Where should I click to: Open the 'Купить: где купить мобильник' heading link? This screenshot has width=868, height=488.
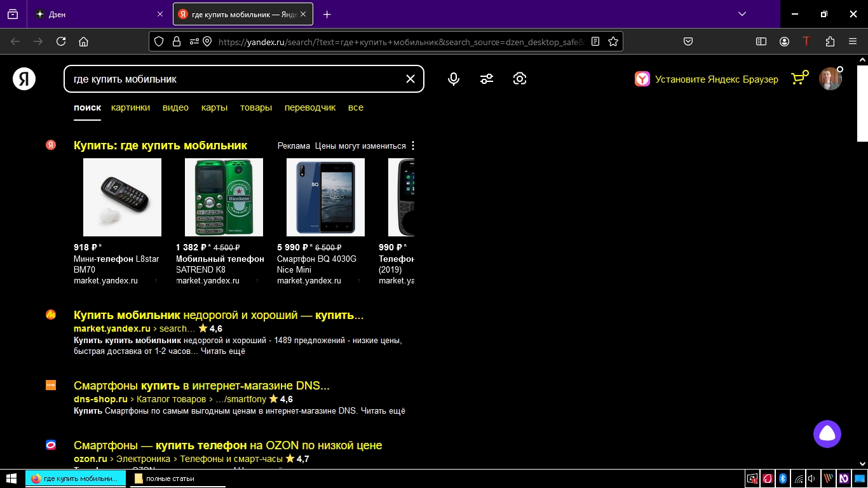click(x=160, y=146)
